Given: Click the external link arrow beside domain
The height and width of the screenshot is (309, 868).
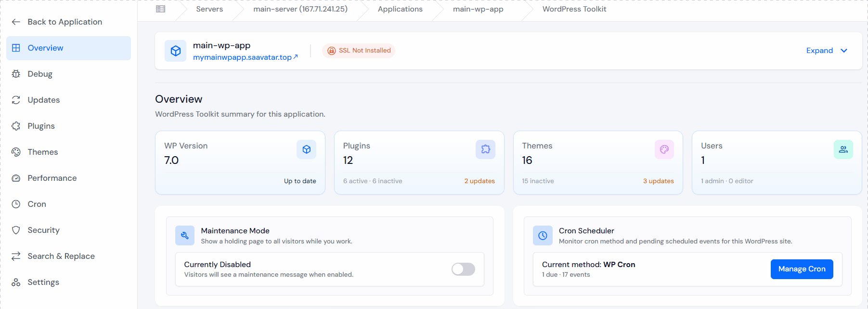Looking at the screenshot, I should [x=296, y=57].
